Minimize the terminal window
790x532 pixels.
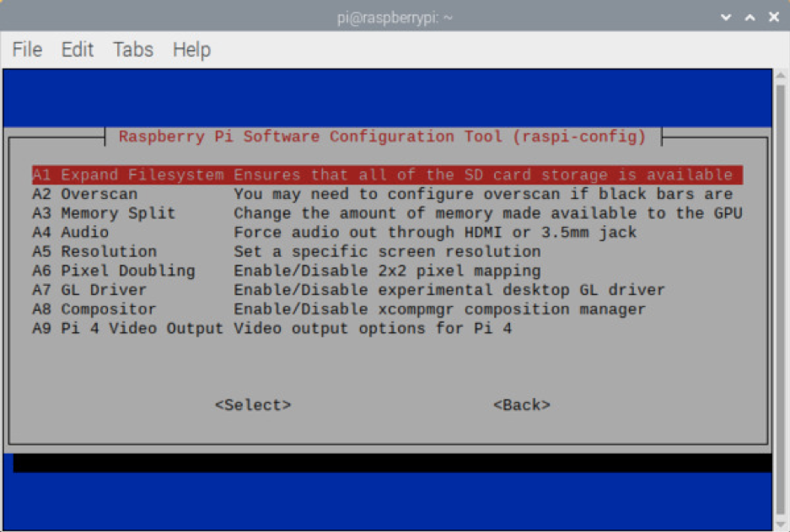coord(726,18)
